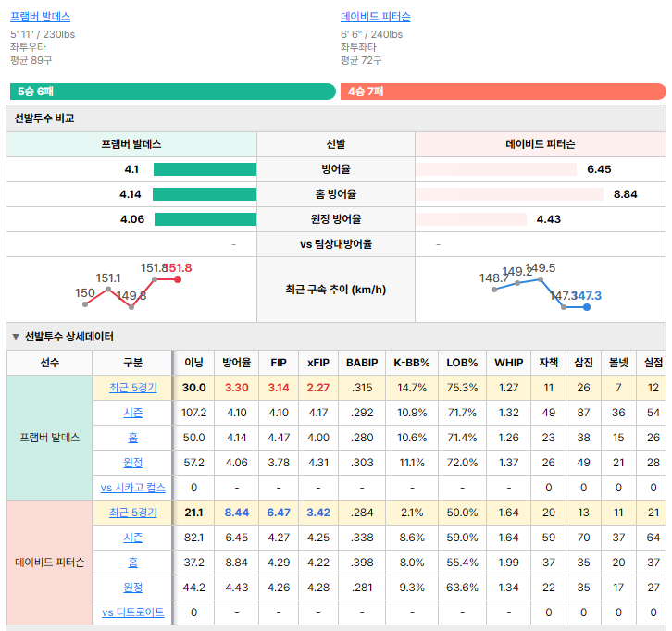
Task: Click the red endpoint on 발데스 velocity chart
Action: point(178,279)
